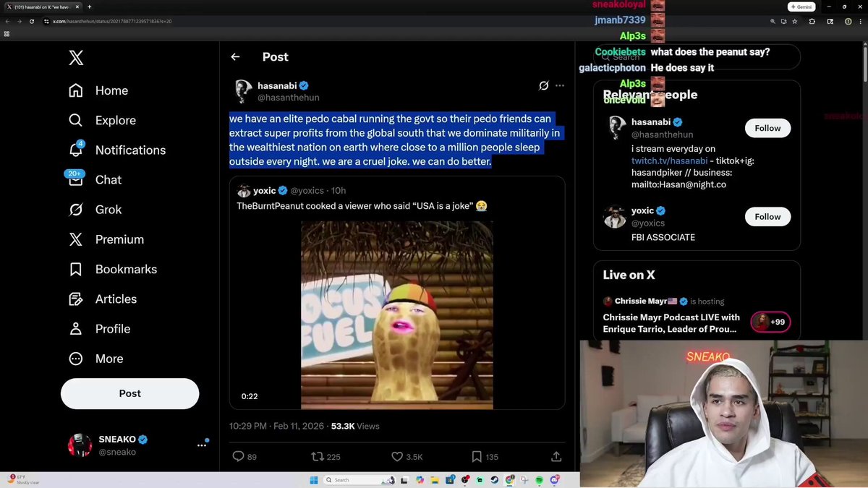Click the +99 listeners badge

(770, 322)
